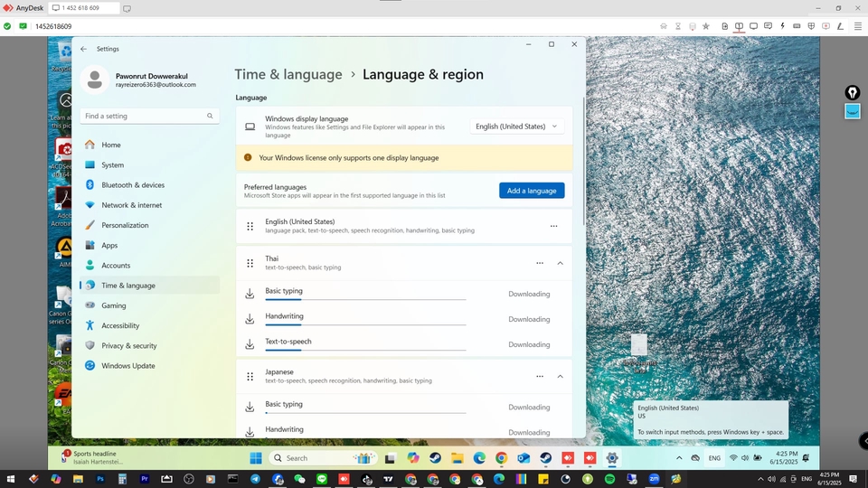Open the Windows display language dropdown
This screenshot has height=488, width=868.
(x=517, y=127)
